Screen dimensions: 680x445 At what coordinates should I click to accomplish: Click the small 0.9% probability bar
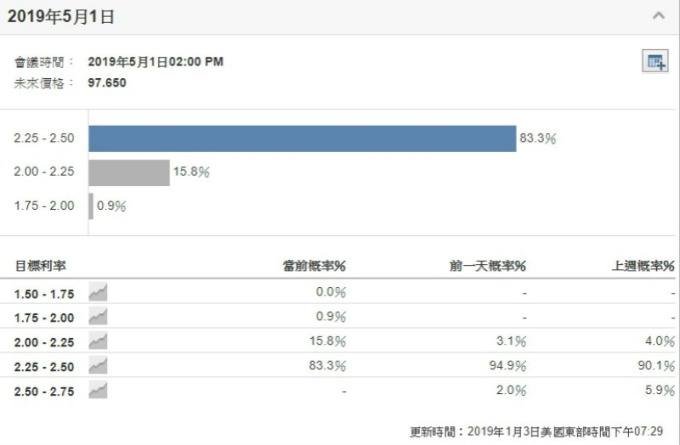pyautogui.click(x=91, y=206)
